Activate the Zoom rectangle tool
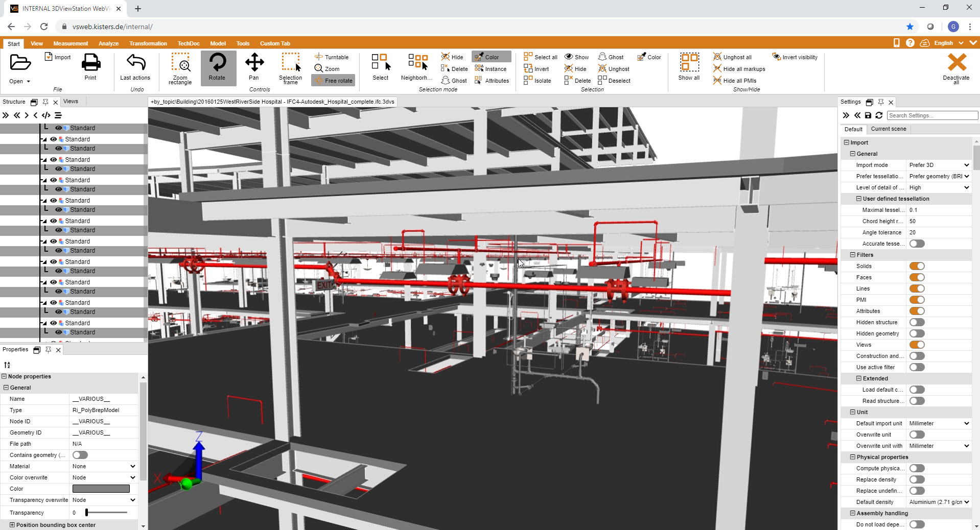The height and width of the screenshot is (530, 980). click(180, 68)
